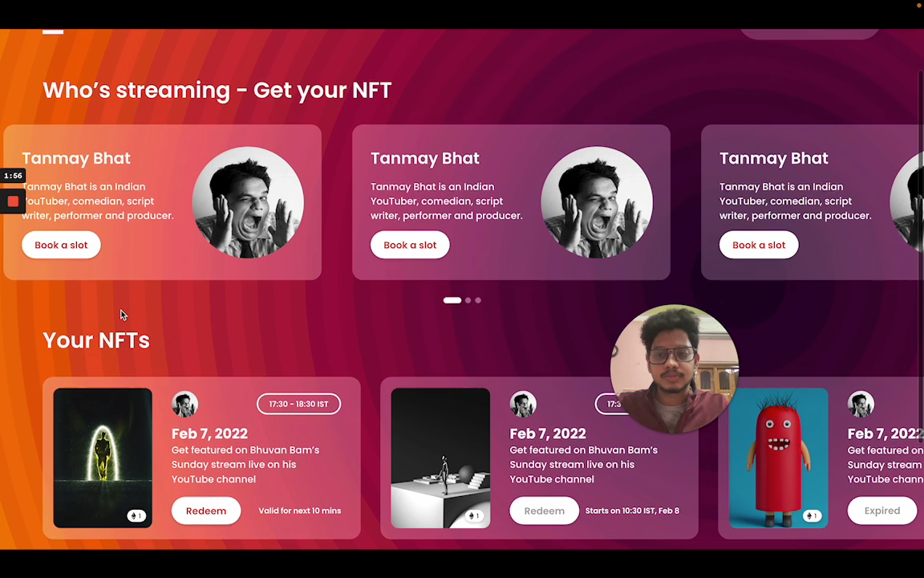Screen dimensions: 924x578
Task: Click the "Valid for next 10 mins" label
Action: click(300, 511)
